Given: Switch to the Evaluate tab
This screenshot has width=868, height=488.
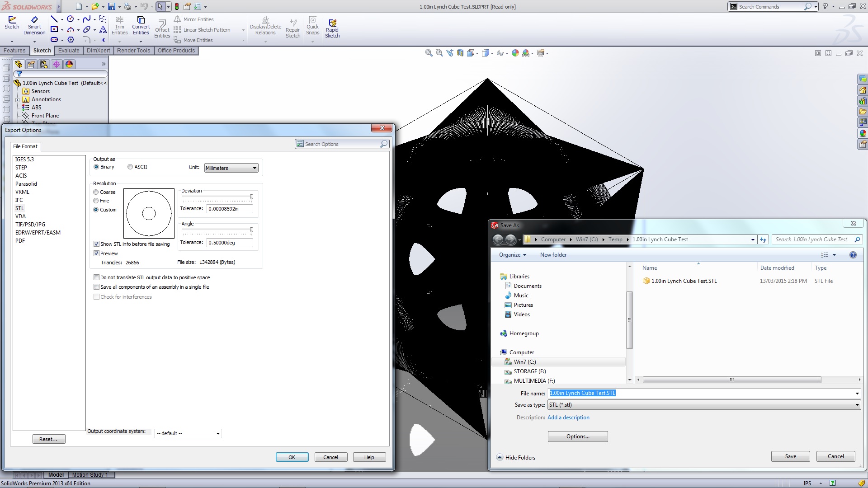Looking at the screenshot, I should tap(69, 51).
